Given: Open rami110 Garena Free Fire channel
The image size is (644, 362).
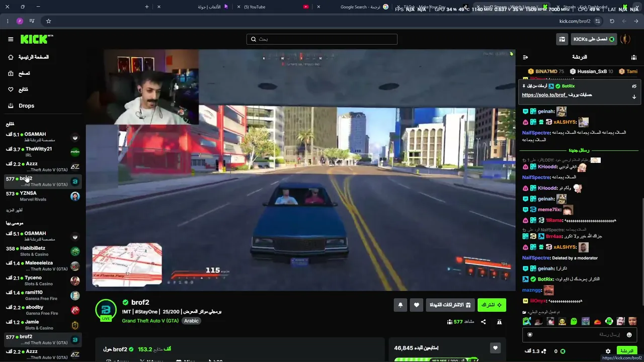Looking at the screenshot, I should pyautogui.click(x=42, y=295).
